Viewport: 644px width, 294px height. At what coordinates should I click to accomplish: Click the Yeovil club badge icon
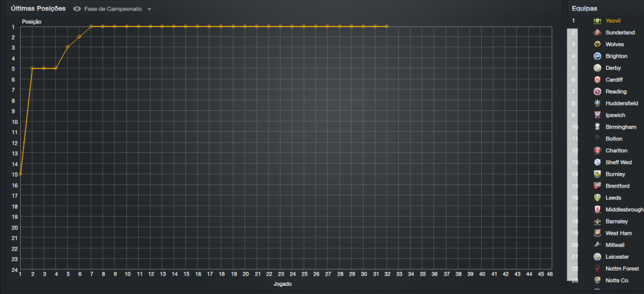click(x=597, y=21)
